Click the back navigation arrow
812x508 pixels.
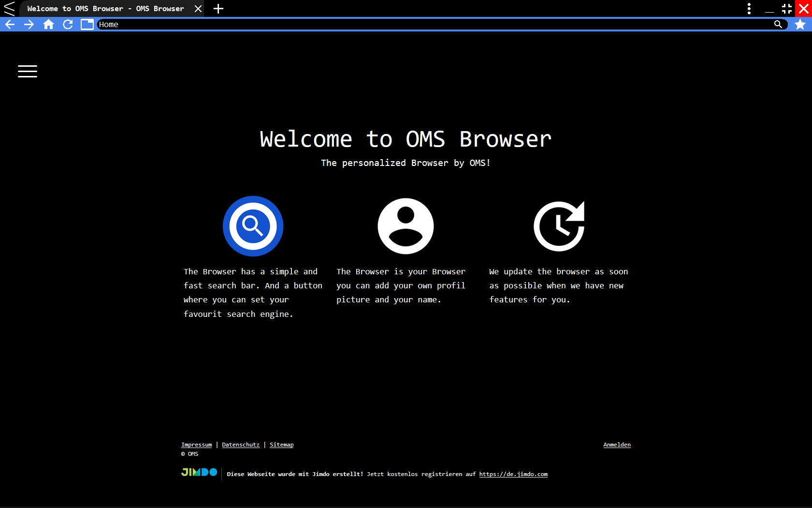tap(10, 24)
